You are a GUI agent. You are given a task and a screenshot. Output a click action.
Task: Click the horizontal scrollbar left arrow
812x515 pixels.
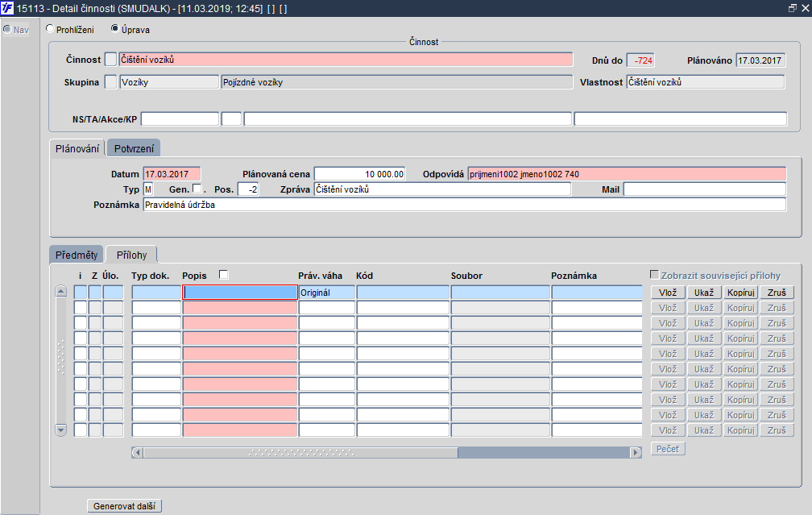(137, 452)
